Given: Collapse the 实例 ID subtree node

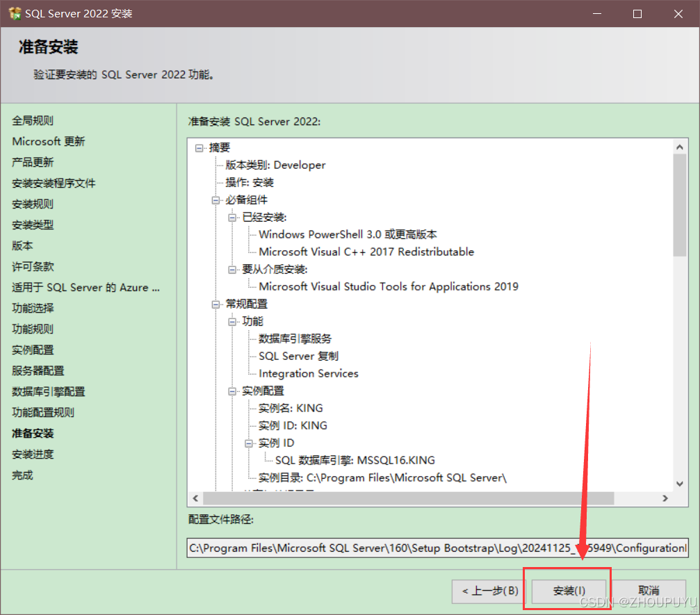Looking at the screenshot, I should (x=249, y=444).
